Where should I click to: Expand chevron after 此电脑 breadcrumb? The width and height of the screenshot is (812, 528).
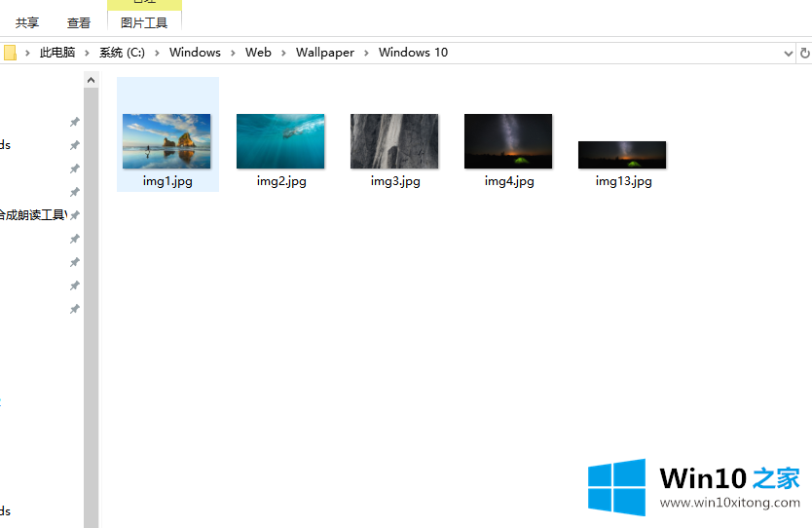click(87, 53)
